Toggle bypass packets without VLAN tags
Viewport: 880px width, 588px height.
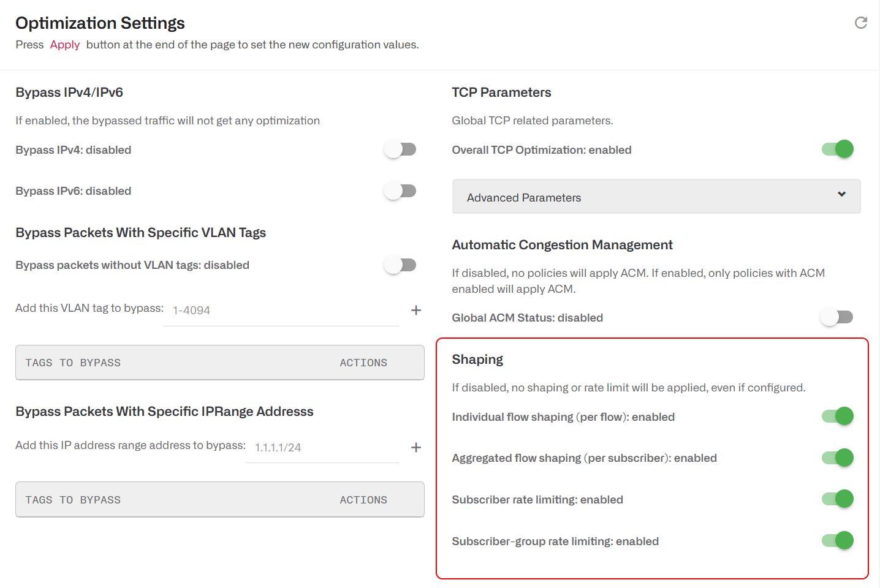click(401, 265)
